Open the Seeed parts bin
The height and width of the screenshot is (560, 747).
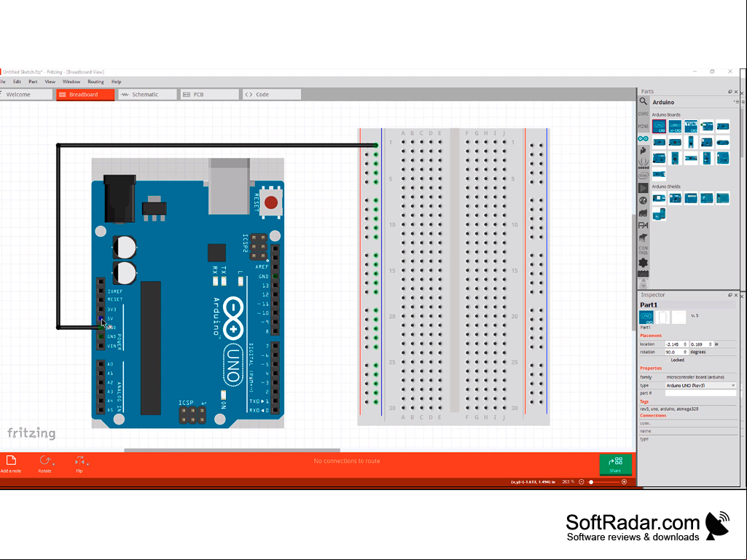(x=643, y=163)
